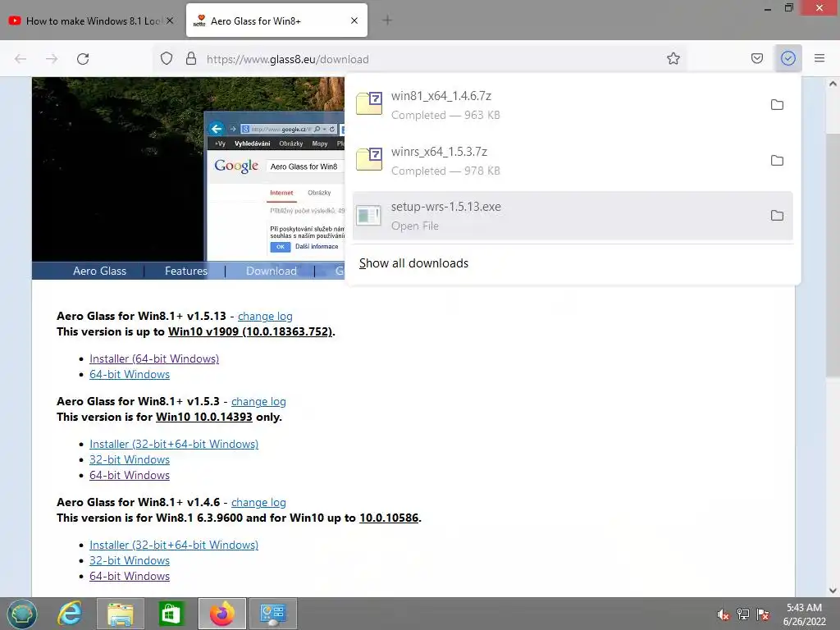Click the taskbar clock showing 5:43 AM

804,614
